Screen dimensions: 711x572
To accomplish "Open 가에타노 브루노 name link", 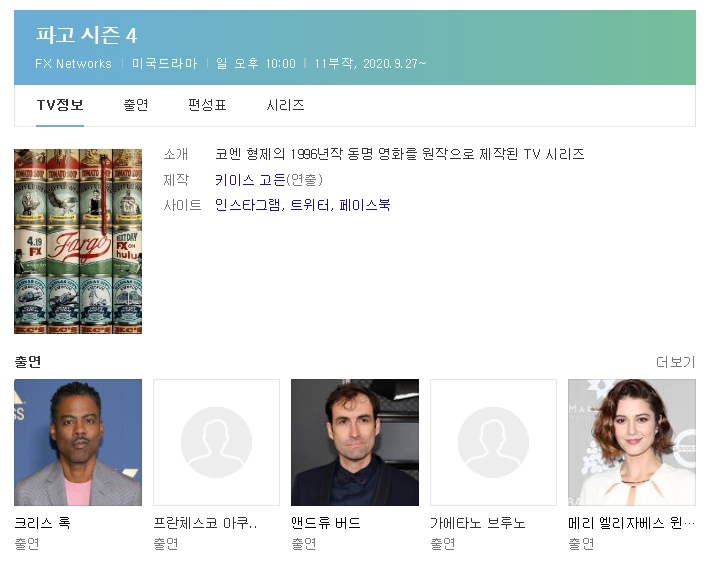I will 477,523.
